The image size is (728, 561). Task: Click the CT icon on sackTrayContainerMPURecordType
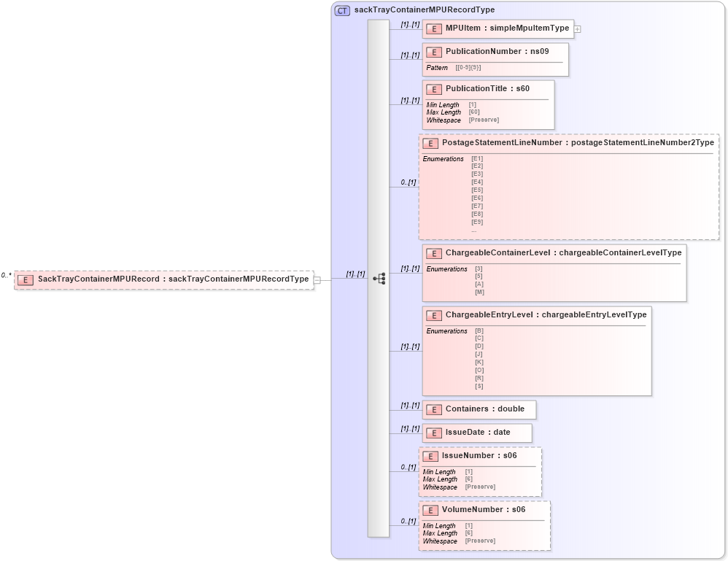[x=342, y=9]
